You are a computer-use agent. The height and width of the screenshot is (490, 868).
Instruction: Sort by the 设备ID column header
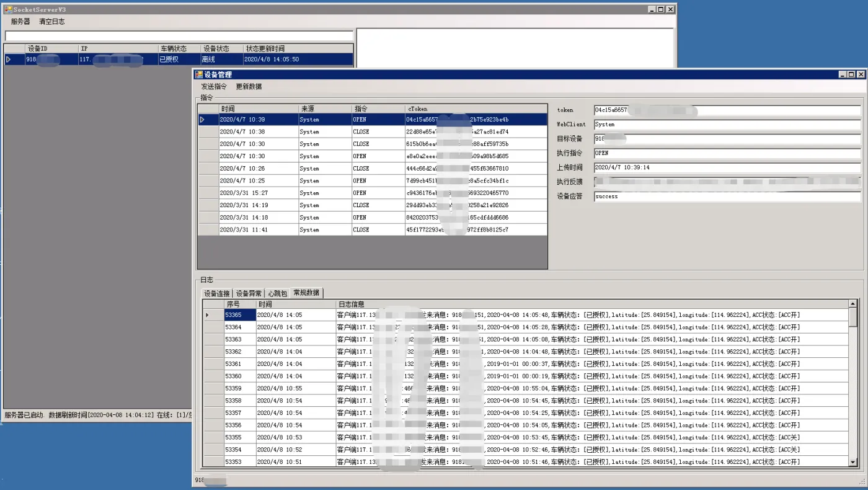point(51,48)
